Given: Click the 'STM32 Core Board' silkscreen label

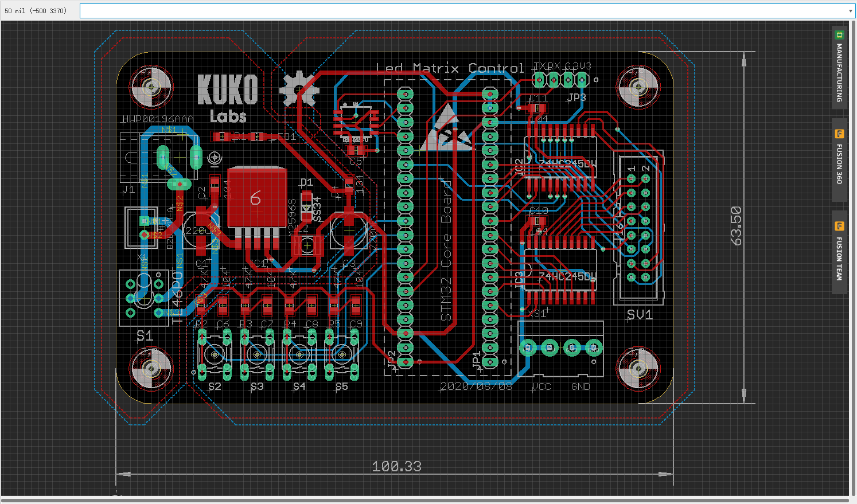Looking at the screenshot, I should [x=446, y=251].
